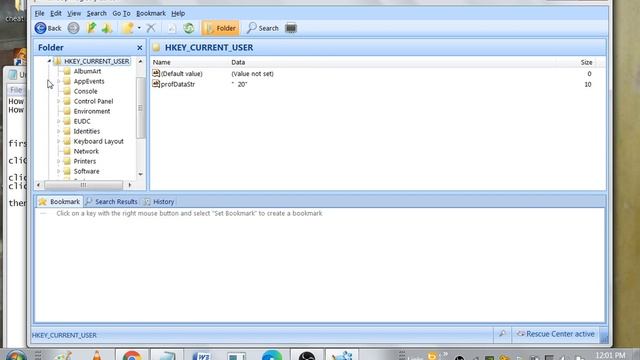Click the Delete X toolbar icon
Viewport: 640px width, 360px height.
click(x=151, y=28)
